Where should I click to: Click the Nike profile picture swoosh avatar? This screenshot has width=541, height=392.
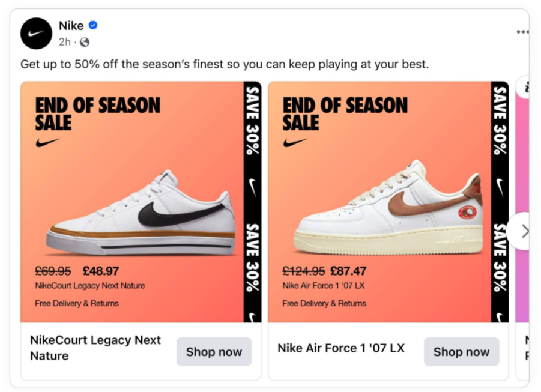click(35, 34)
